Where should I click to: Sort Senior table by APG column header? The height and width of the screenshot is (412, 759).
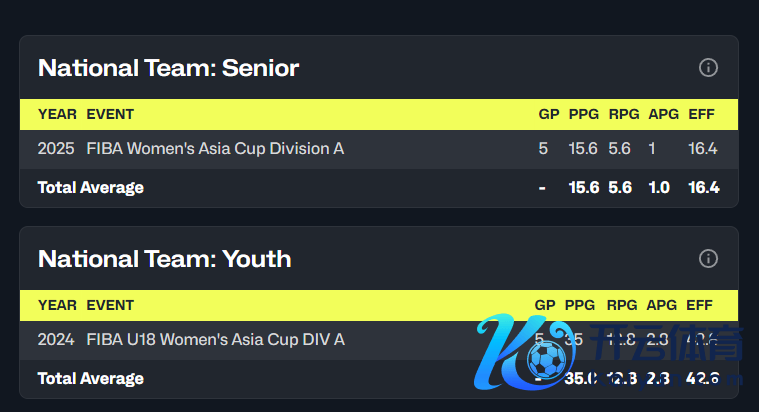pyautogui.click(x=663, y=114)
